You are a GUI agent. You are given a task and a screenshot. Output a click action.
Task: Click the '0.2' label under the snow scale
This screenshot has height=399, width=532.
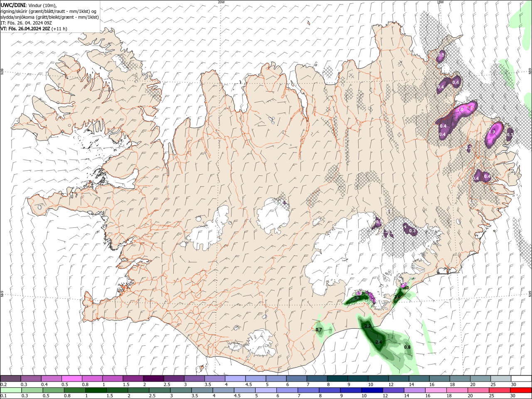(x=3, y=384)
